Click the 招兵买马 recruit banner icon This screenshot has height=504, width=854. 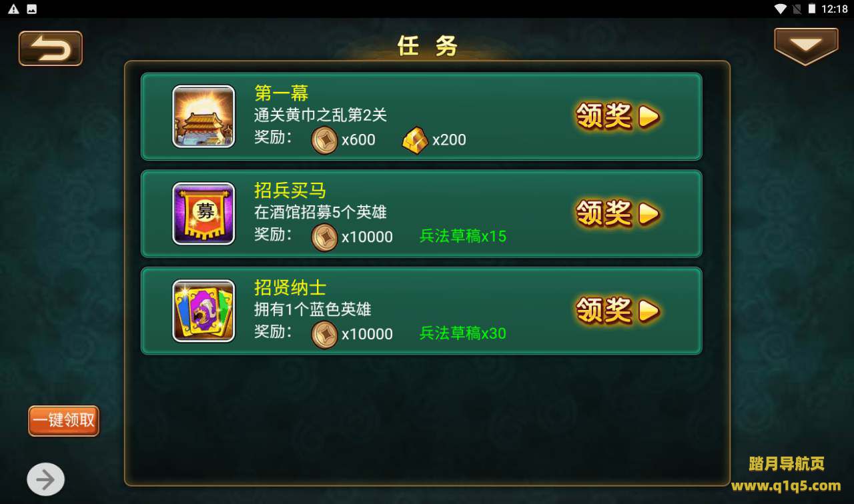203,213
